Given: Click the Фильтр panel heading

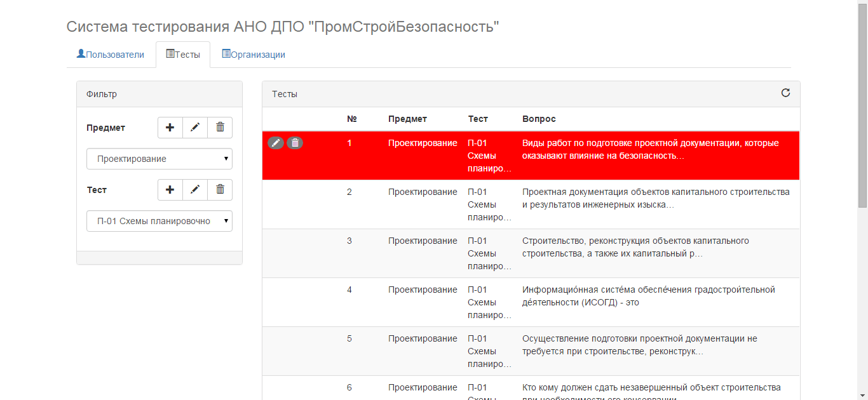Looking at the screenshot, I should [x=159, y=94].
